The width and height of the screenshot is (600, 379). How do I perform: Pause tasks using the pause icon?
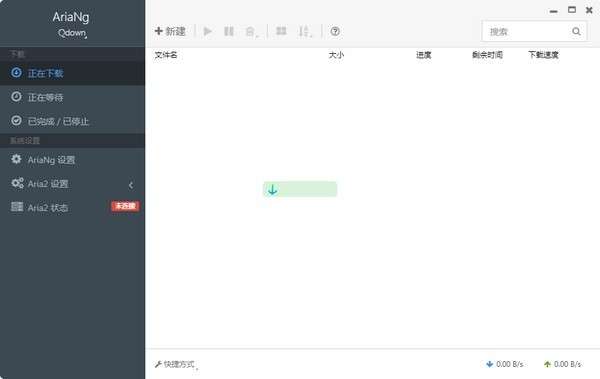[229, 31]
